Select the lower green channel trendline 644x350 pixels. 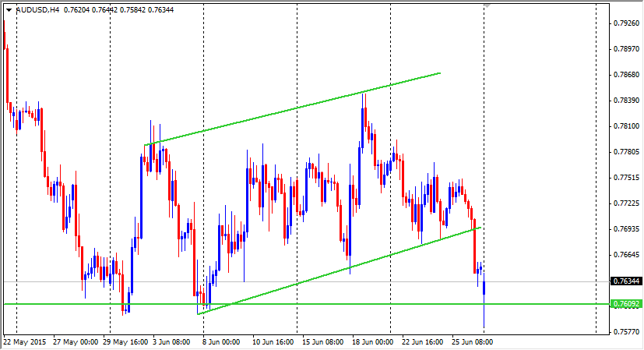tap(339, 270)
